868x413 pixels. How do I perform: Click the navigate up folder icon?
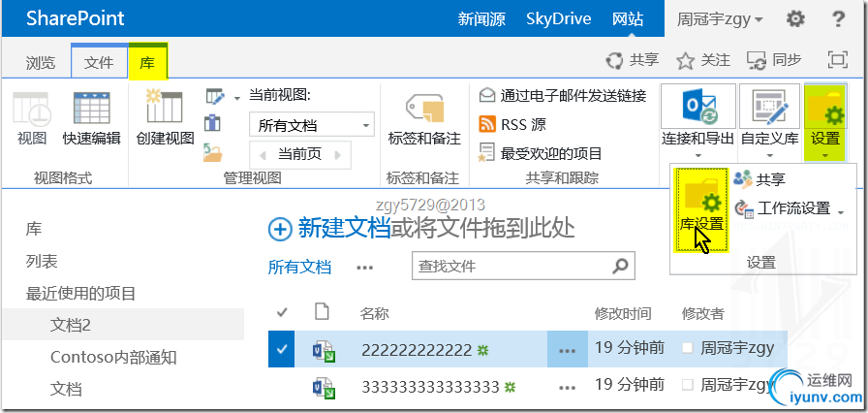coord(212,152)
